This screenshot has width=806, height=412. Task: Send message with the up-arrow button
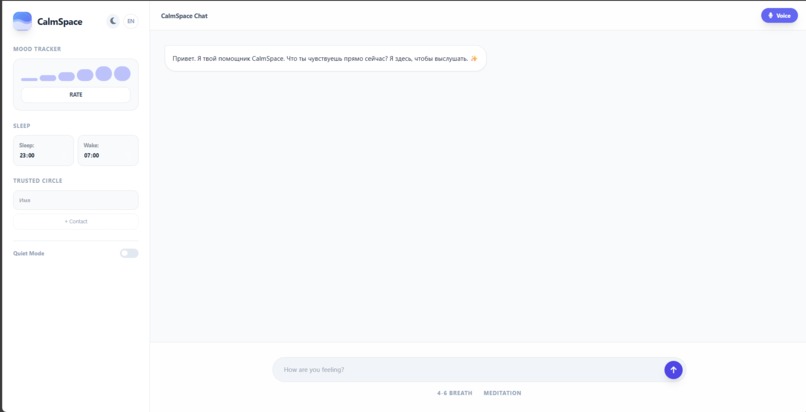point(673,370)
